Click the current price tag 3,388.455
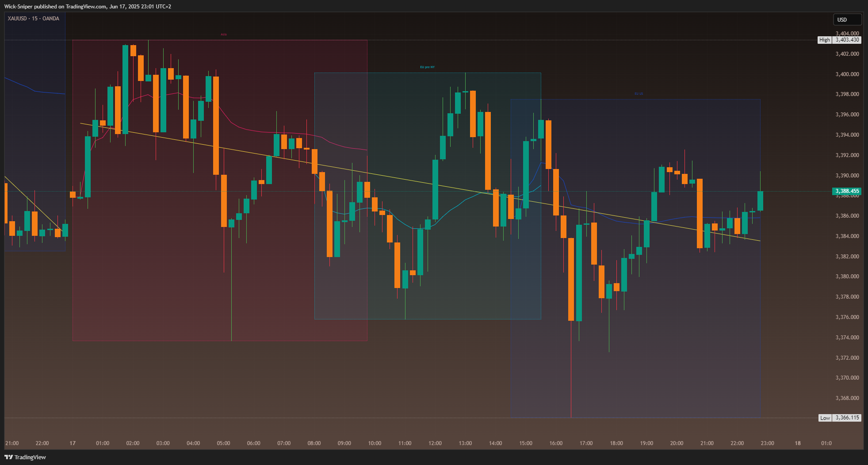This screenshot has width=868, height=465. 847,191
